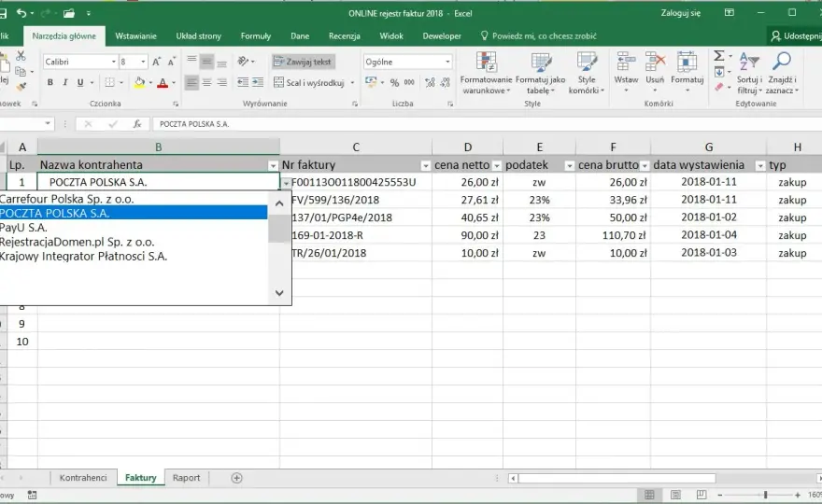Open filter dropdown for podatek column
The image size is (822, 504).
click(x=569, y=165)
